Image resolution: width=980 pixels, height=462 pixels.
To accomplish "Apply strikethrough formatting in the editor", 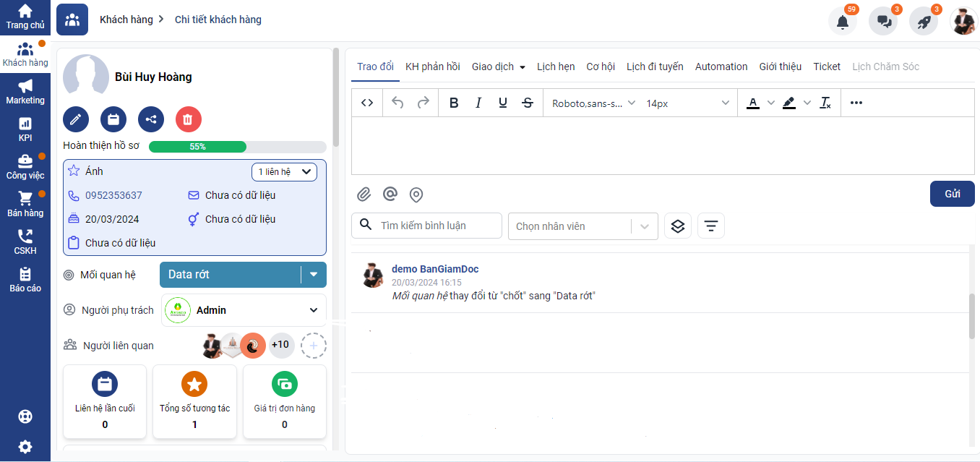I will [x=528, y=103].
